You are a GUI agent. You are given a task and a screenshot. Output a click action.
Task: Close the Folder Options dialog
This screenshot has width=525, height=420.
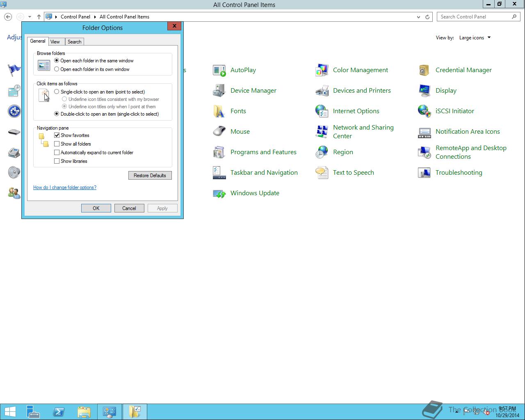click(x=174, y=26)
